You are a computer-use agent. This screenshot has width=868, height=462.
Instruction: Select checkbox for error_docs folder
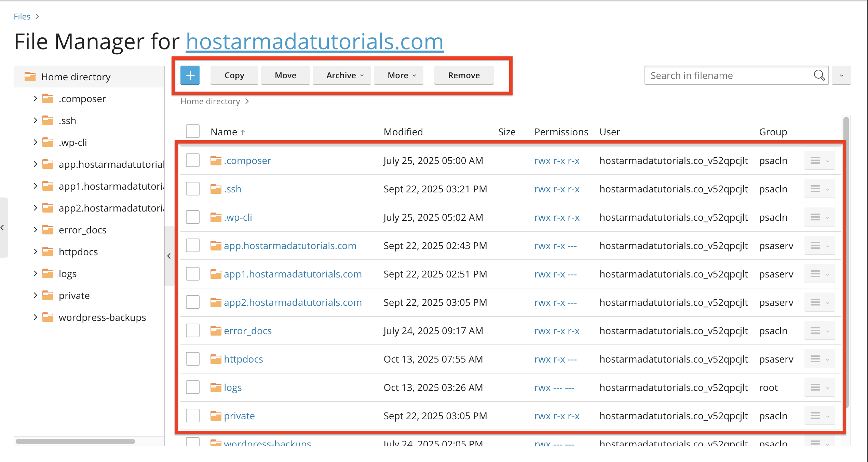click(x=193, y=331)
